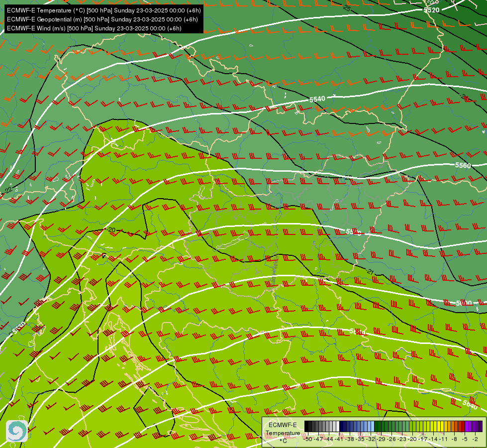The width and height of the screenshot is (487, 448).
Task: Click the legend title ECMWF-E Temperature
Action: point(283,429)
